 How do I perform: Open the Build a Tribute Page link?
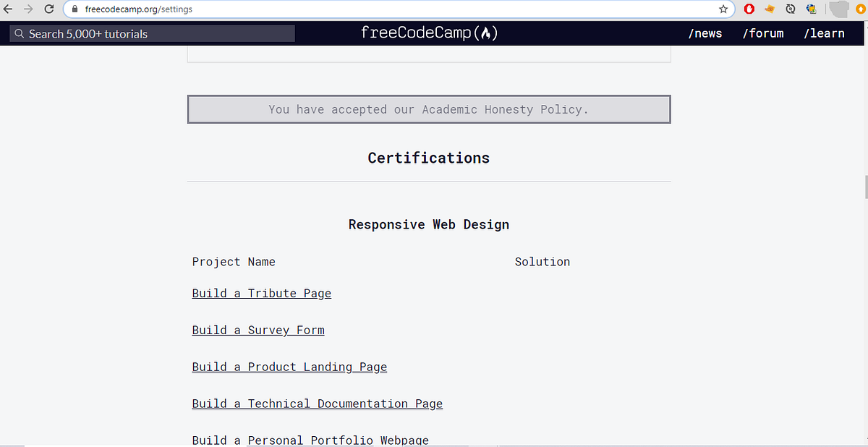pyautogui.click(x=261, y=293)
